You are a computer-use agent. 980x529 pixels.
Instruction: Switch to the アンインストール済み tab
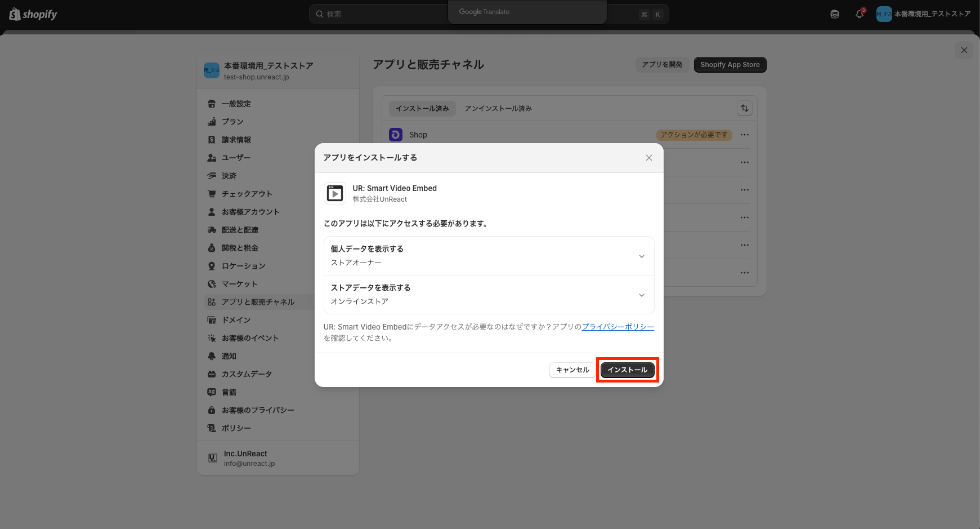tap(498, 108)
